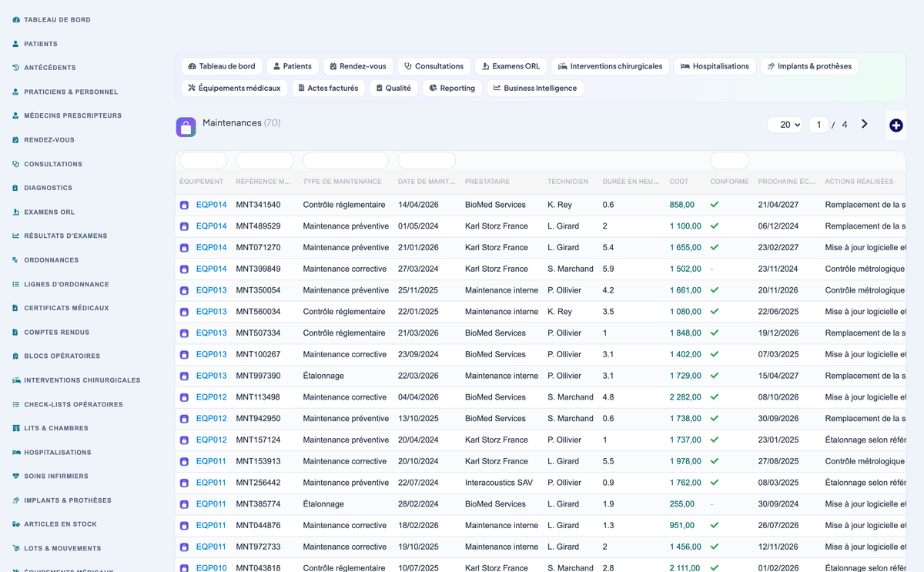The width and height of the screenshot is (924, 572).
Task: Focus the Équipement filter field
Action: 203,160
